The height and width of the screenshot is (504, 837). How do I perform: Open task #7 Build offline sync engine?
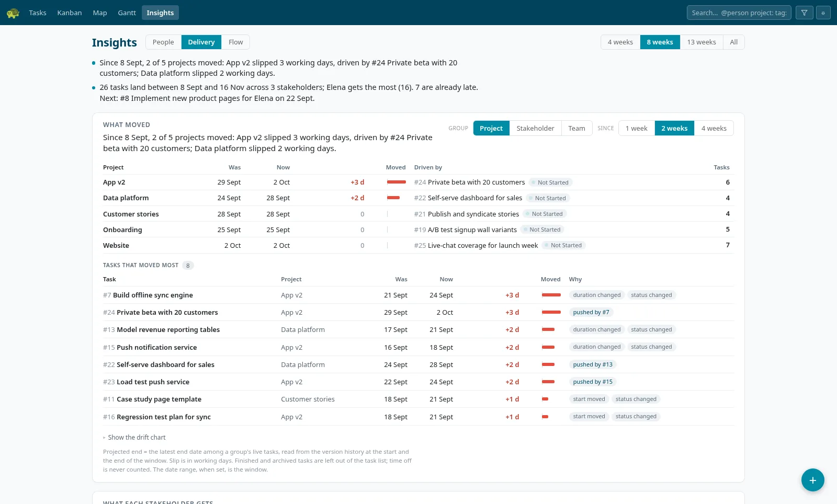pos(148,295)
